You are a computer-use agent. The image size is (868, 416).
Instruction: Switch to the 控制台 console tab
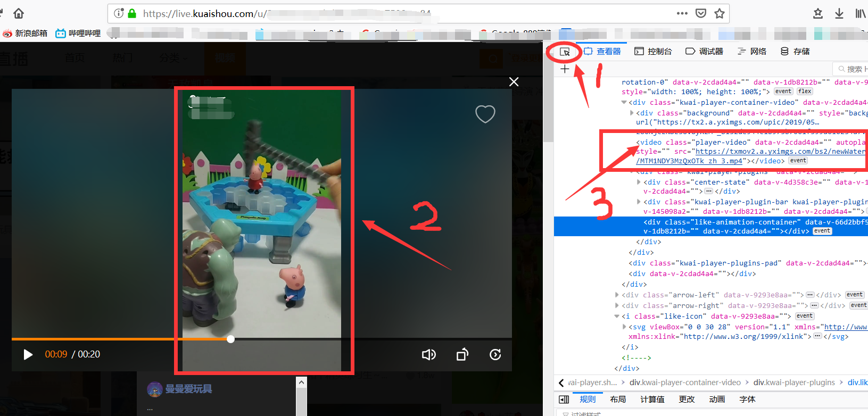click(653, 52)
